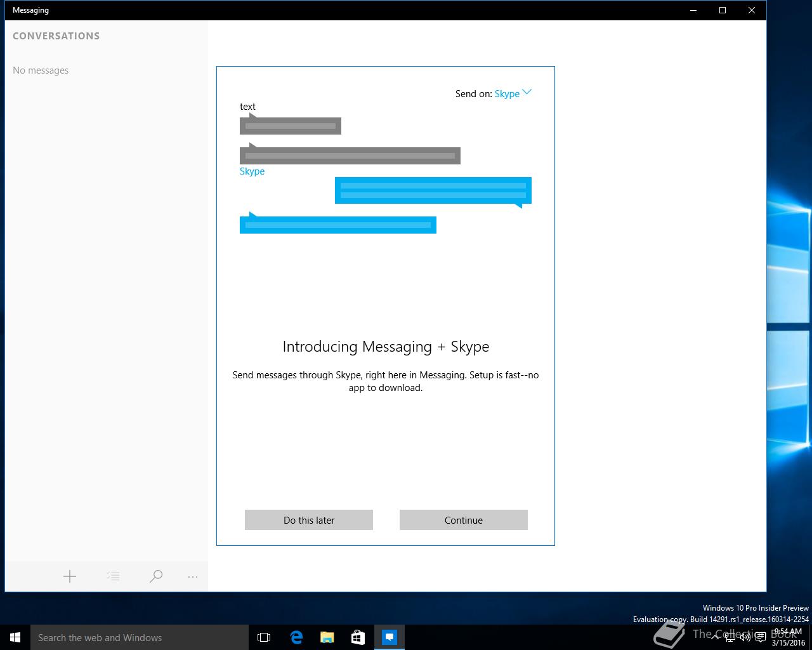Minimize the Messaging window
The height and width of the screenshot is (650, 812).
[693, 10]
